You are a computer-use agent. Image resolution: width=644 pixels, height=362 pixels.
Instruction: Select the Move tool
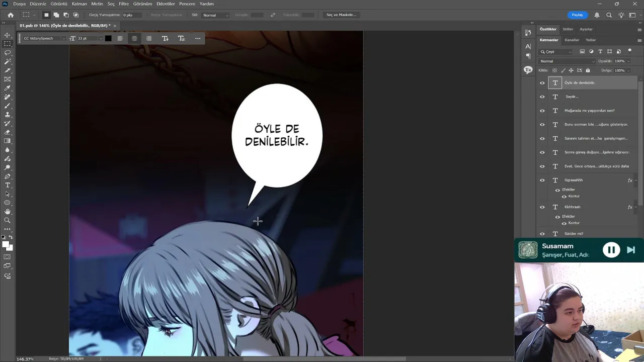click(x=7, y=35)
